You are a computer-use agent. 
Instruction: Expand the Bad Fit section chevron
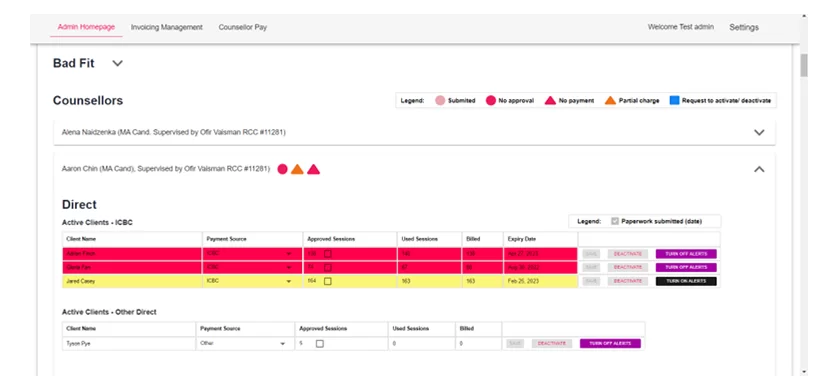tap(118, 63)
